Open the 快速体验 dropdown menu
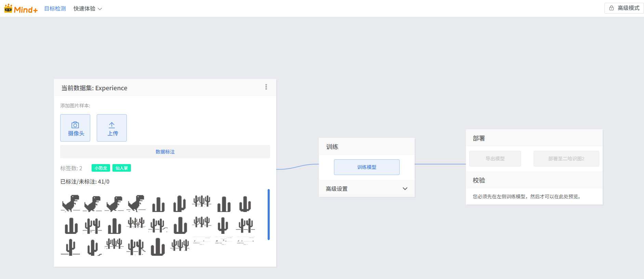The image size is (644, 279). pyautogui.click(x=88, y=9)
